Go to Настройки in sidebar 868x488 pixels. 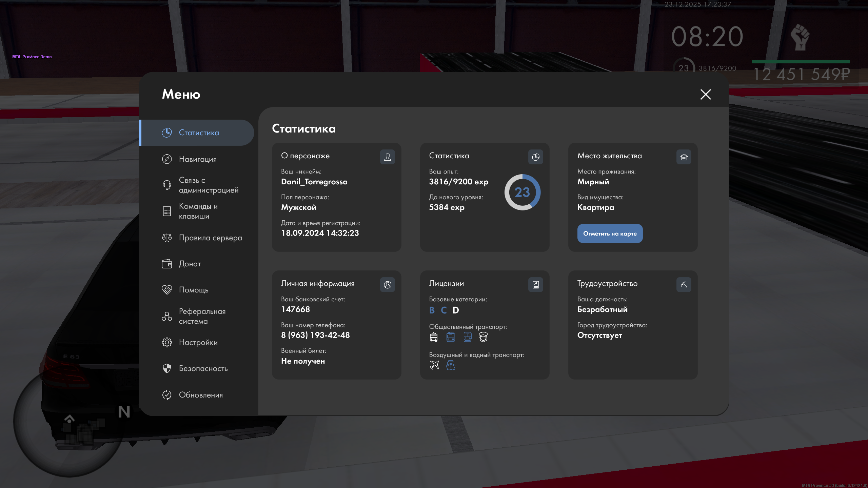(198, 342)
